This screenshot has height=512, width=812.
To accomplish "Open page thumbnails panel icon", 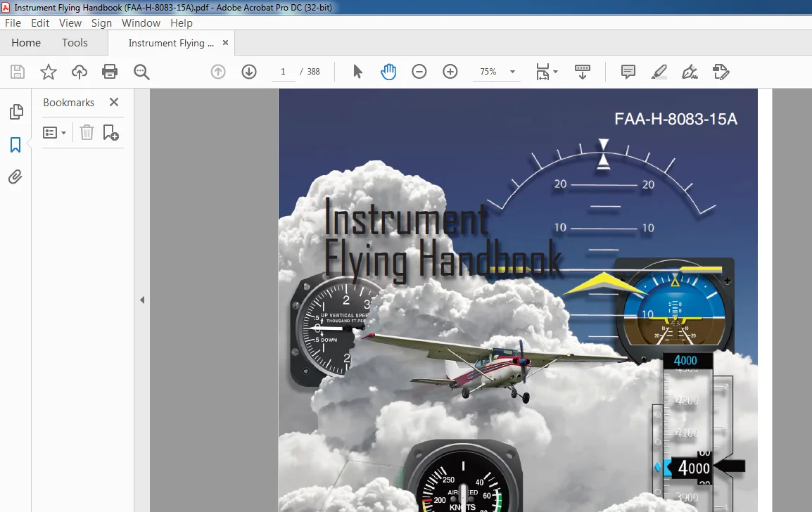I will pos(16,111).
